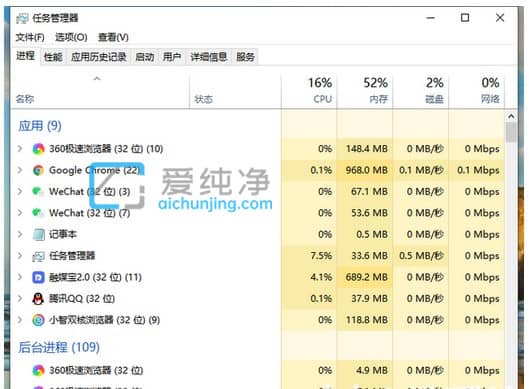Click the WeChat (3) row icon
Screen dimensions: 529x389
coord(38,192)
